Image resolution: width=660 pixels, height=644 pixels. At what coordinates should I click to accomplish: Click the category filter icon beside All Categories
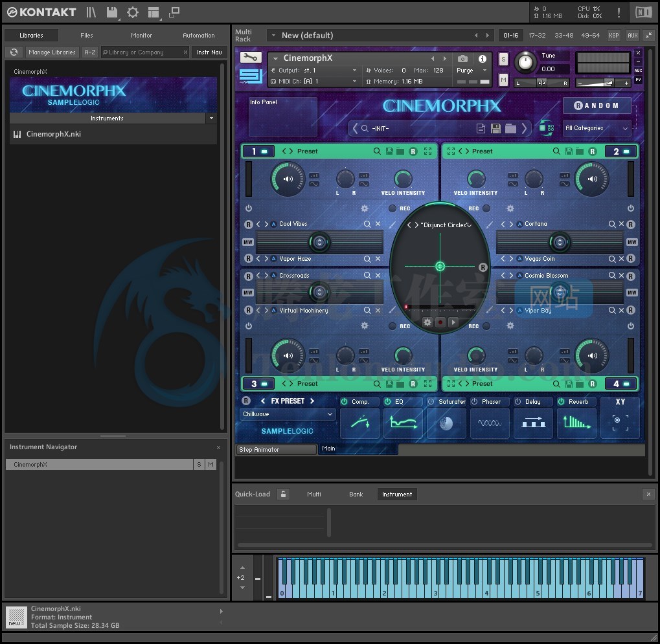click(547, 128)
